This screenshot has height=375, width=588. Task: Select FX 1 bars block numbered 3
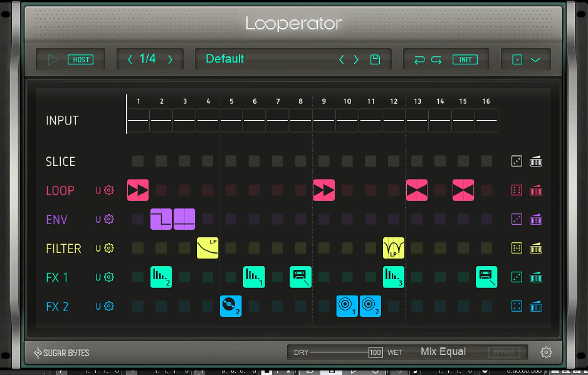394,277
